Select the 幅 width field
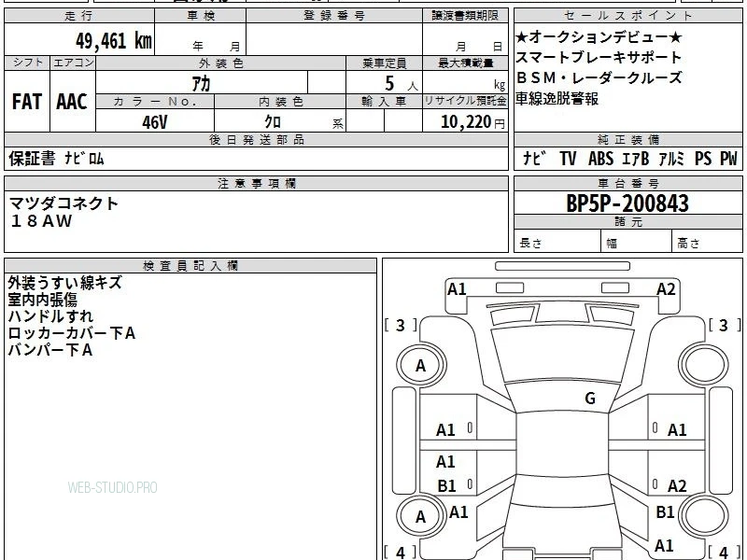The image size is (747, 560). coord(637,242)
